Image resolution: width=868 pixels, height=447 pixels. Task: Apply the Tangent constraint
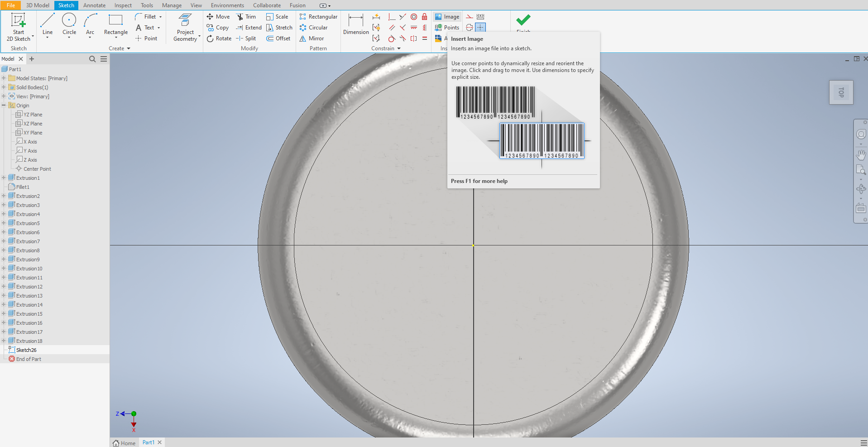point(392,38)
